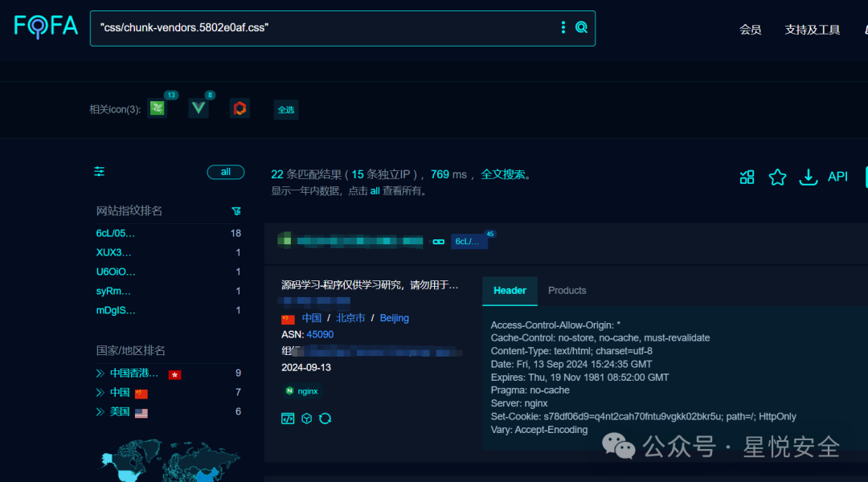Open the API link
Viewport: 868px width, 482px height.
click(837, 177)
